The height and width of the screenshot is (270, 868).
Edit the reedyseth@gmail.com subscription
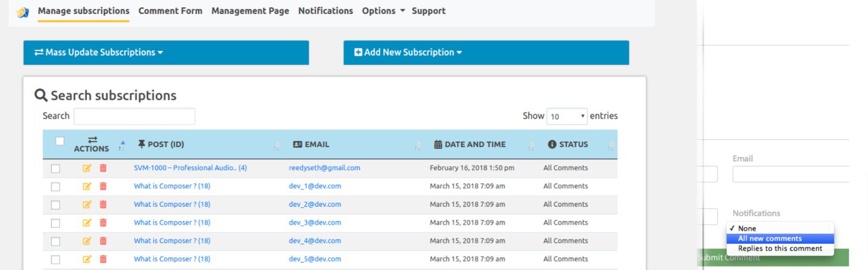[87, 168]
